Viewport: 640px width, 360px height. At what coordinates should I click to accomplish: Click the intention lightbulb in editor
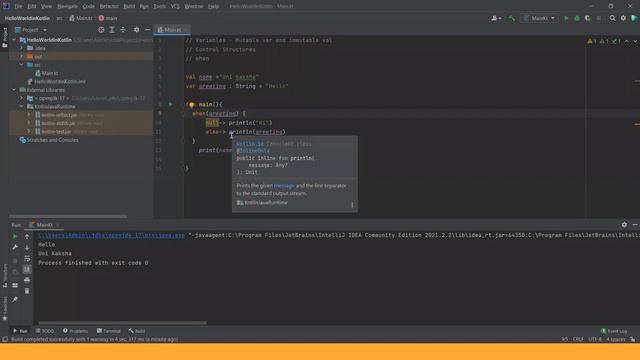click(x=191, y=105)
